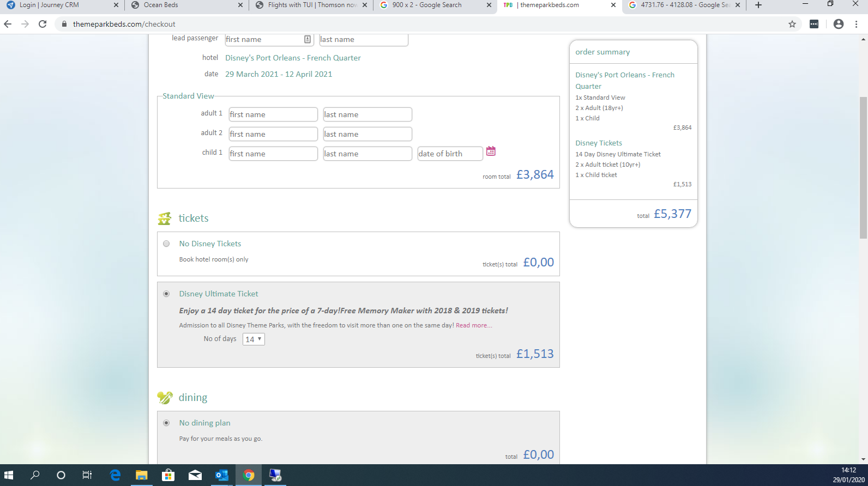868x486 pixels.
Task: Launch Microsoft Edge from the taskbar
Action: (115, 475)
